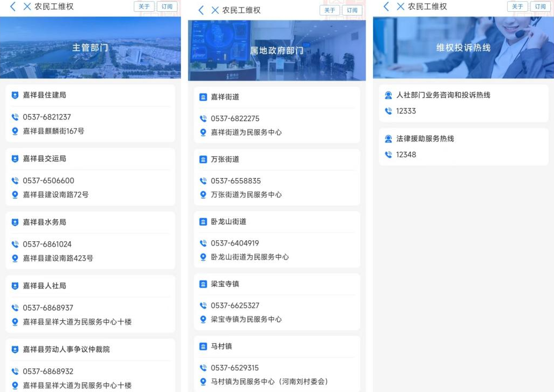The width and height of the screenshot is (554, 392).
Task: Click agent icon beside 人社部门业务咨询和投诉热线
Action: (x=388, y=95)
